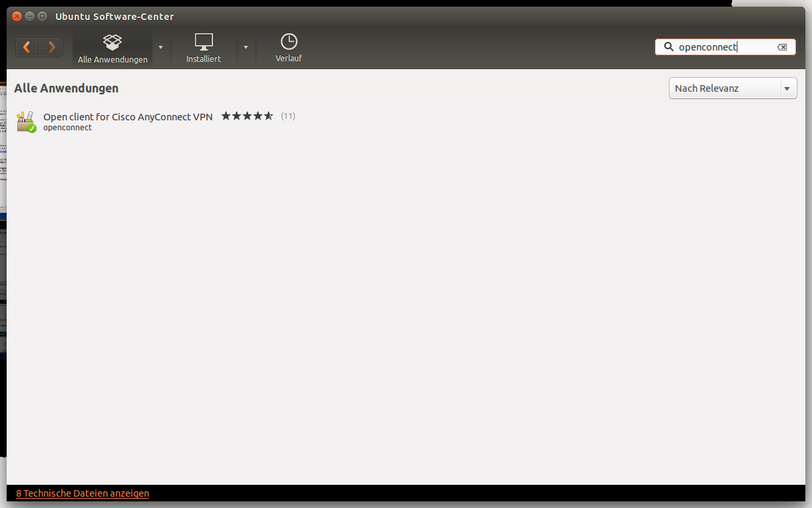The height and width of the screenshot is (508, 812).
Task: Open the Alle Anwendungen view
Action: [x=112, y=49]
